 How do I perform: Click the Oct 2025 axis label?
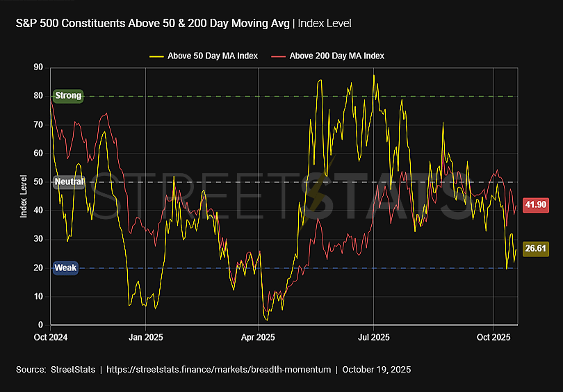click(x=493, y=337)
